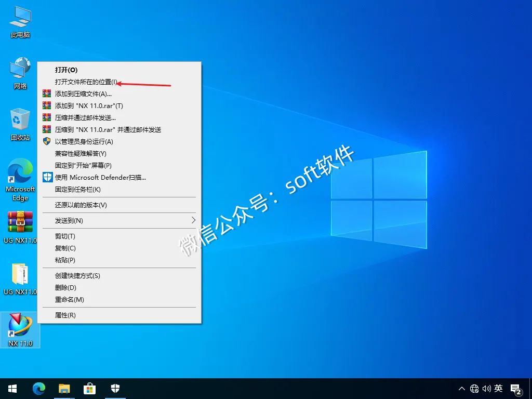The image size is (532, 399).
Task: Choose 打开文件所在的位置(I)
Action: [x=119, y=82]
